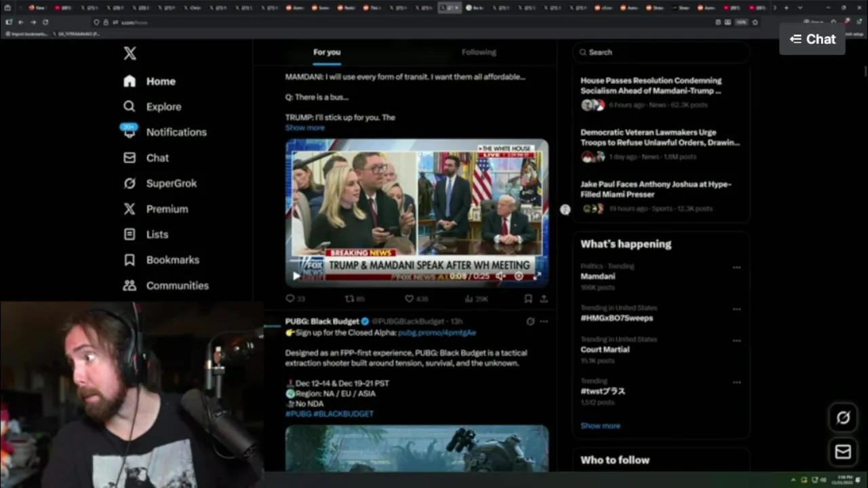Click the Chat overlay button at top right
The height and width of the screenshot is (488, 868).
pos(812,39)
